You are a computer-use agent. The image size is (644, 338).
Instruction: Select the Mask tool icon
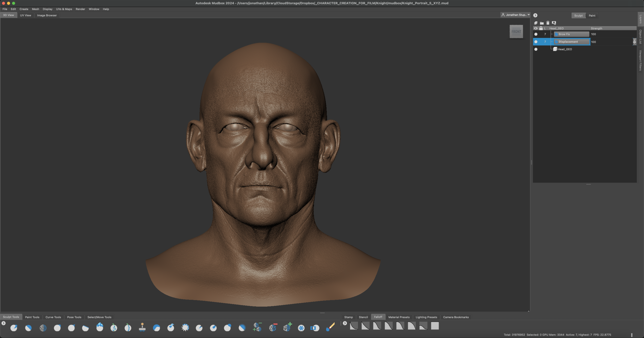(x=314, y=328)
